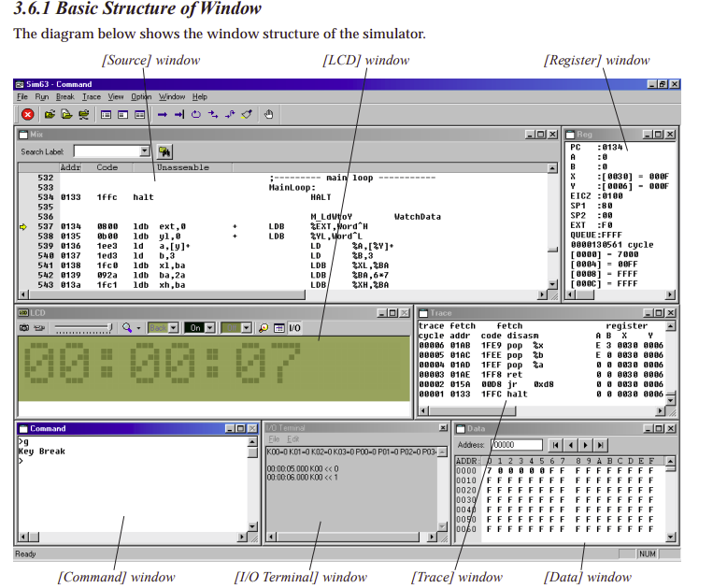Click the Data window first-page button
This screenshot has width=713, height=588.
[x=555, y=445]
